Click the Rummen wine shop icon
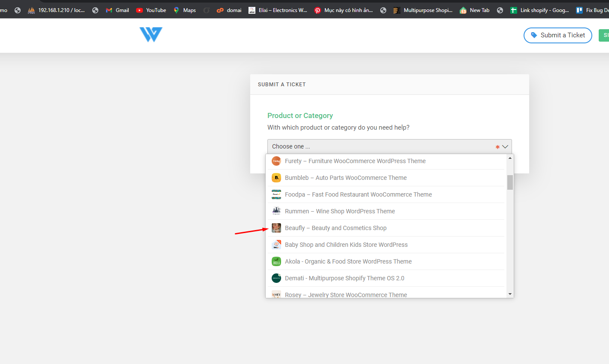 point(276,211)
